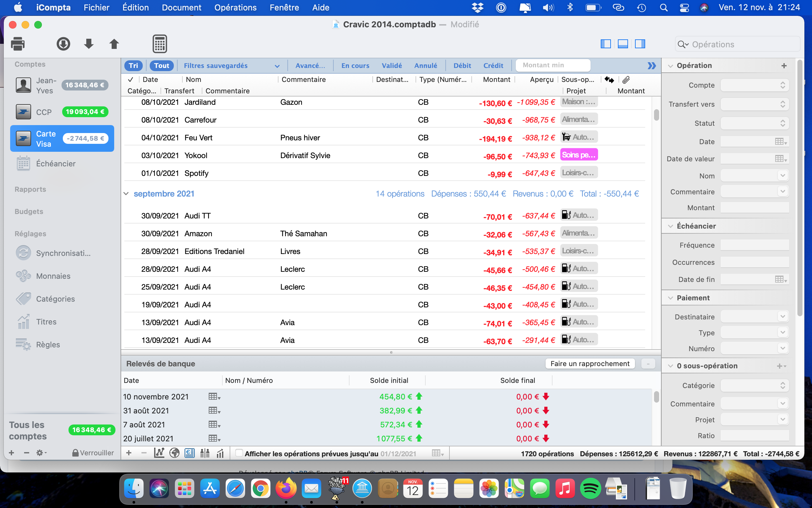The width and height of the screenshot is (812, 508).
Task: Select the CCP account
Action: (62, 112)
